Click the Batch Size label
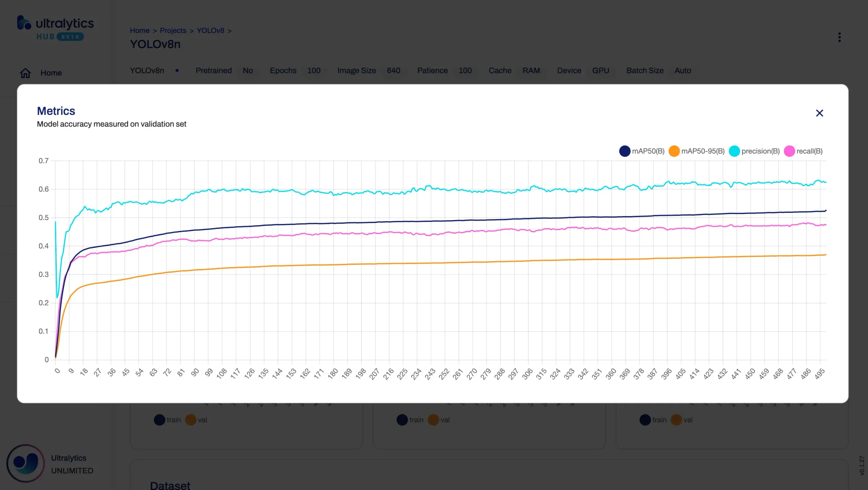 click(645, 71)
